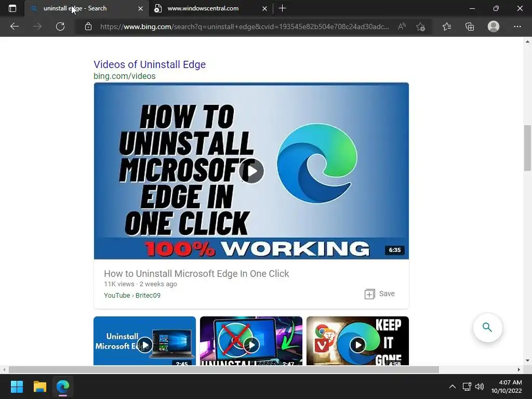Add this page to favorites
This screenshot has width=532, height=399.
click(421, 26)
